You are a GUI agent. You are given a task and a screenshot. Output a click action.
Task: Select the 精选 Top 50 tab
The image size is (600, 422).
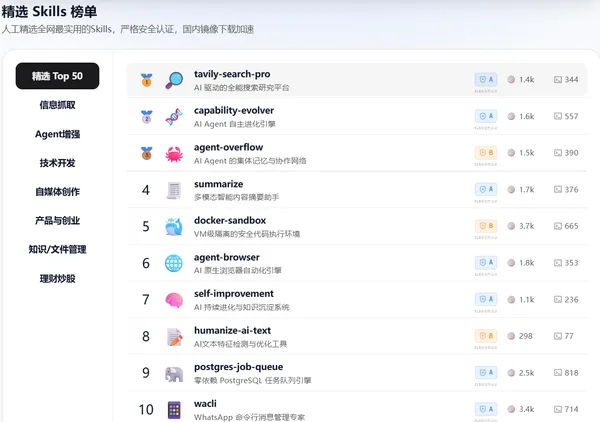pos(57,76)
